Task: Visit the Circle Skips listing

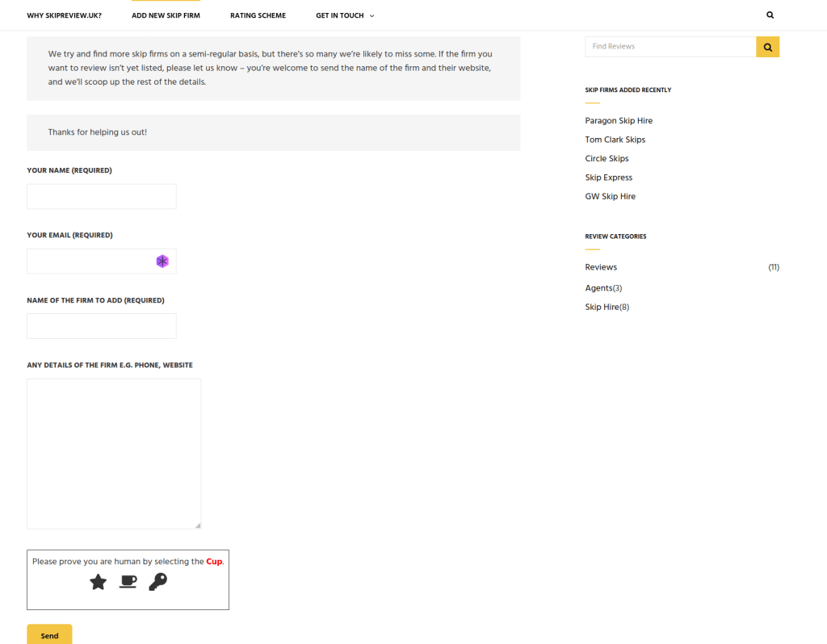Action: (607, 159)
